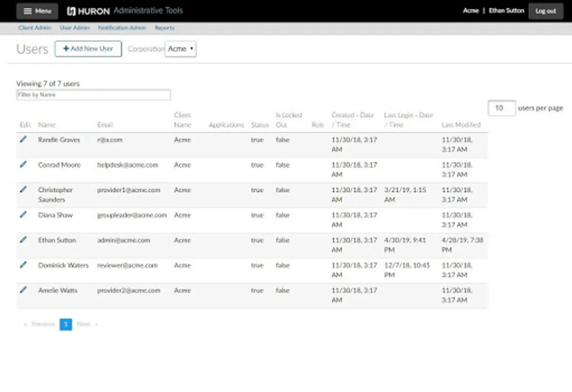Sort by the Name column header
572x392 pixels.
(47, 125)
